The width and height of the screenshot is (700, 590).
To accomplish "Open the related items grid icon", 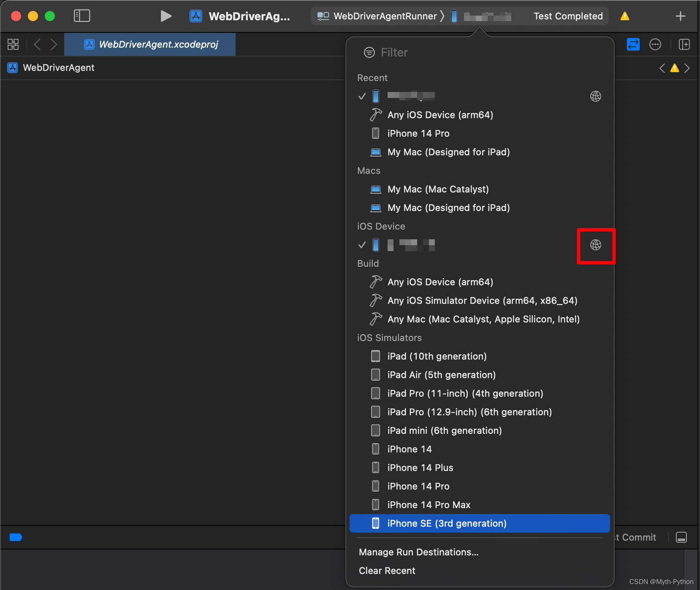I will click(13, 44).
